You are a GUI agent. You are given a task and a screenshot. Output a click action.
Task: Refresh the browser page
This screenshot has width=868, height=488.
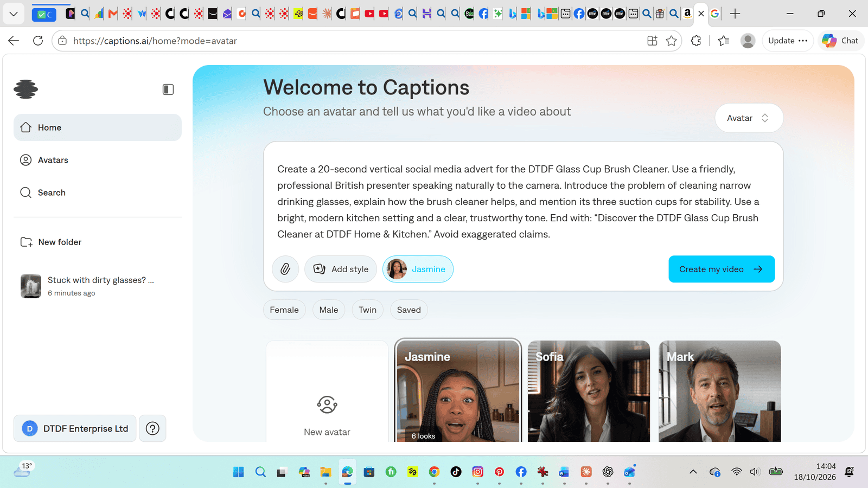[x=38, y=41]
